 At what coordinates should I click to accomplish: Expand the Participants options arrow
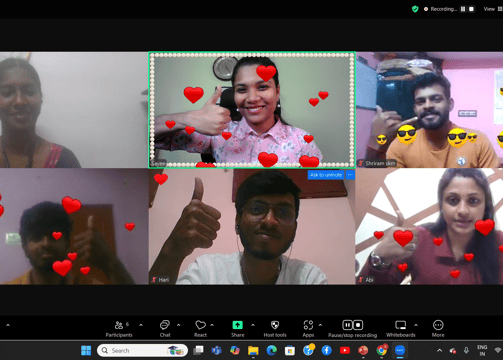pos(141,325)
